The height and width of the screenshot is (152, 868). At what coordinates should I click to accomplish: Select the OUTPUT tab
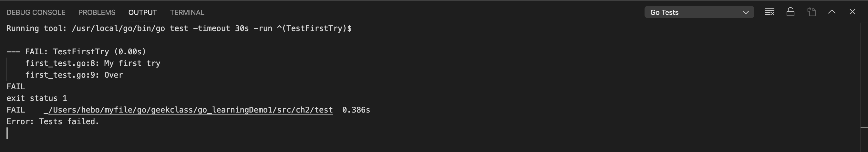pos(142,13)
